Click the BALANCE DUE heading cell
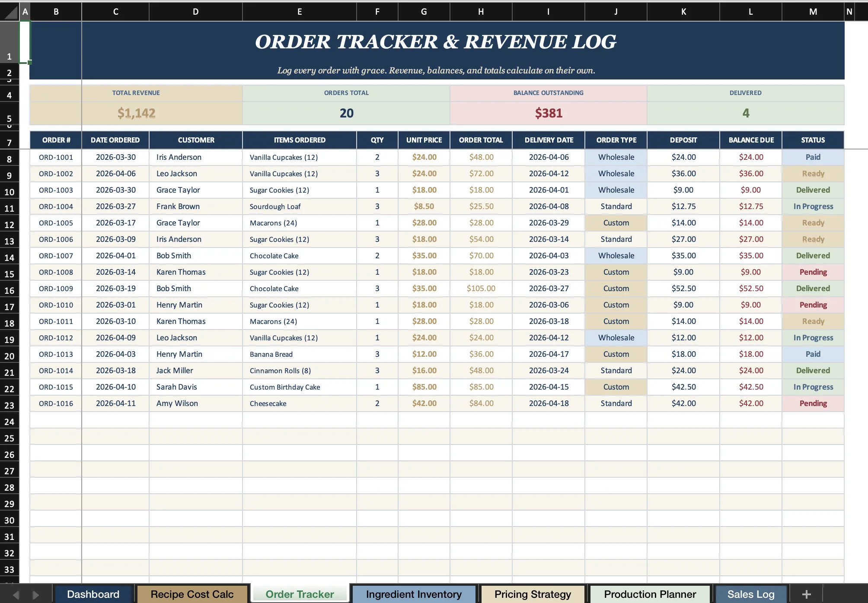The height and width of the screenshot is (603, 868). 751,140
